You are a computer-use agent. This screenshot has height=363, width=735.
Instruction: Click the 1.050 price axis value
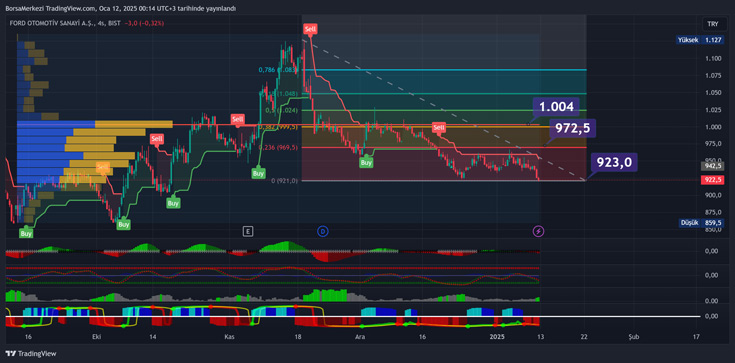coord(712,93)
